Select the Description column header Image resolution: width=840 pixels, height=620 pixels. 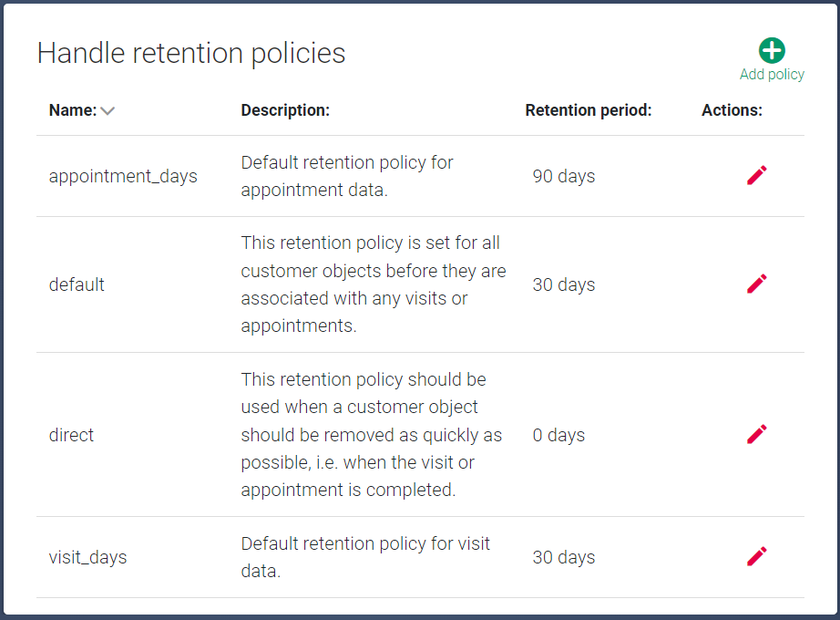(285, 110)
